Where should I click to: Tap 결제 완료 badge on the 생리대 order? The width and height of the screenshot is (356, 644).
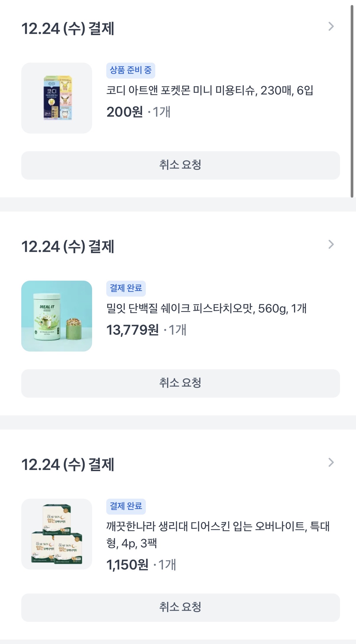click(x=126, y=506)
